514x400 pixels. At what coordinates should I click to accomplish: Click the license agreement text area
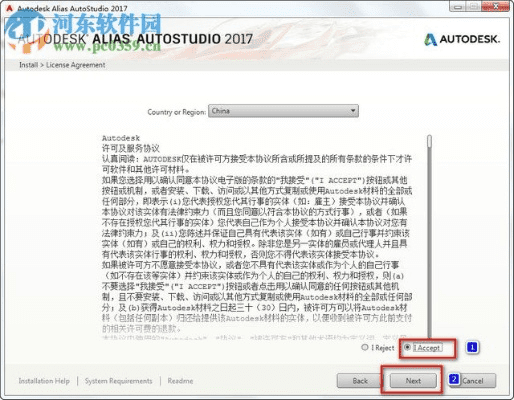click(257, 237)
